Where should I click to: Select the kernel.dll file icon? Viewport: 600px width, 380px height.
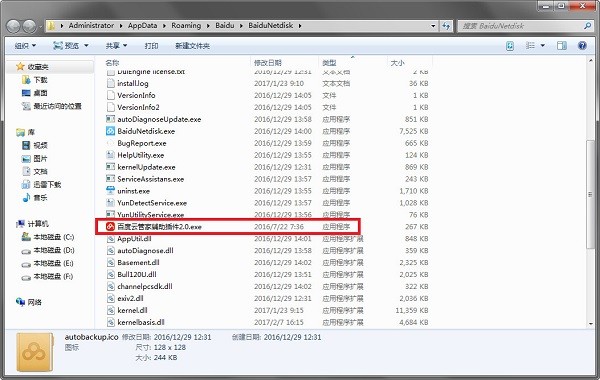pos(110,310)
